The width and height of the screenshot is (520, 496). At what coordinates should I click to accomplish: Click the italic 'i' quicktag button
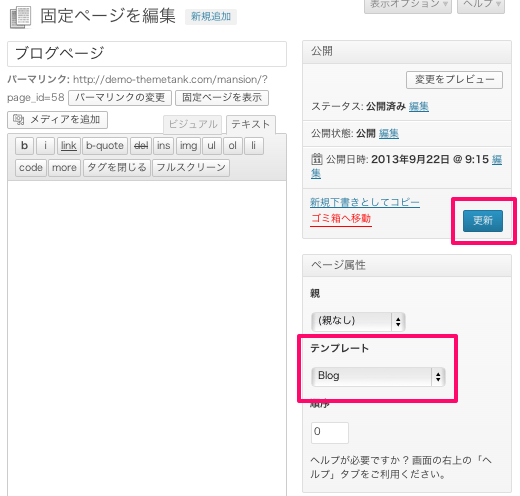(45, 146)
